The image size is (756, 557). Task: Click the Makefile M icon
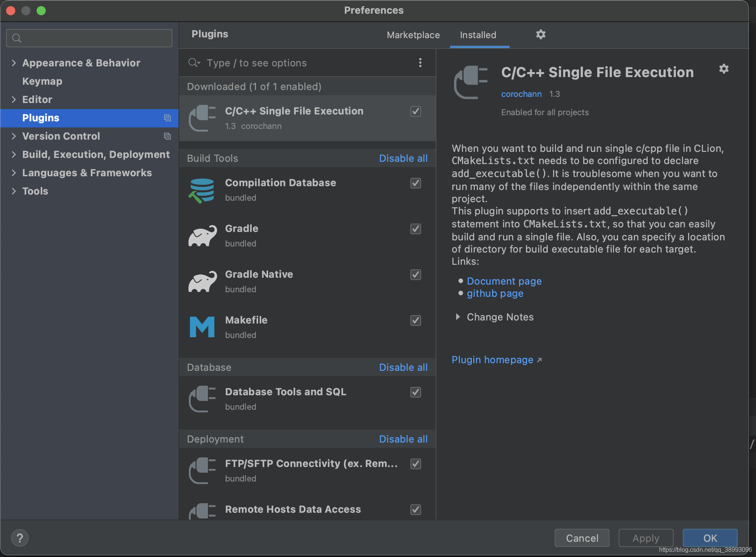tap(202, 327)
